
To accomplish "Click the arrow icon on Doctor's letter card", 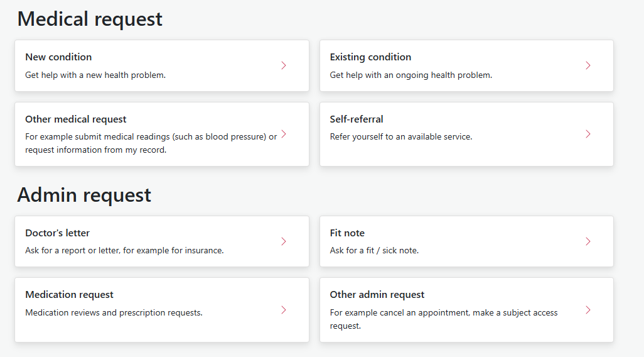I will [284, 241].
